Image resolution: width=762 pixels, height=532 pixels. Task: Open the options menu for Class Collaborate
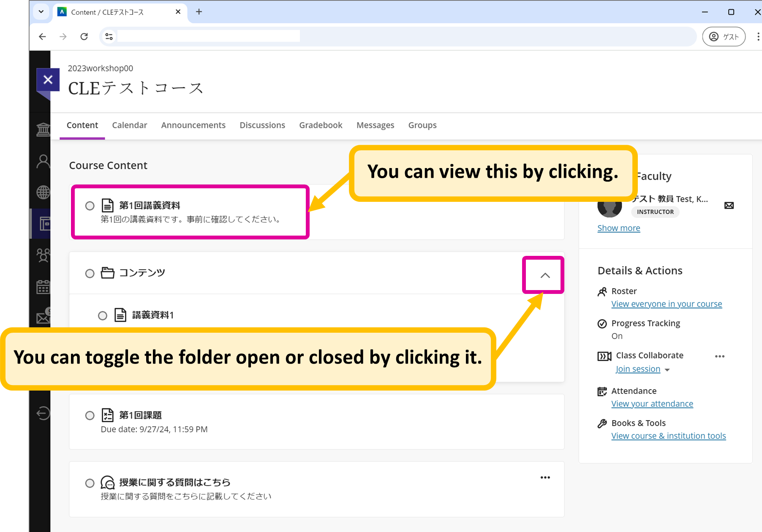pyautogui.click(x=719, y=356)
